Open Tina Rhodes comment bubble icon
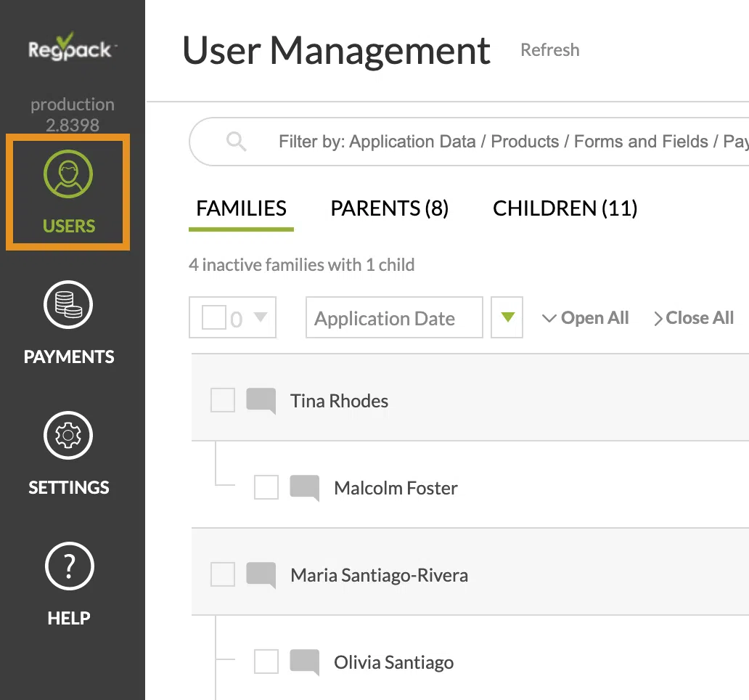Image resolution: width=749 pixels, height=700 pixels. (x=261, y=401)
